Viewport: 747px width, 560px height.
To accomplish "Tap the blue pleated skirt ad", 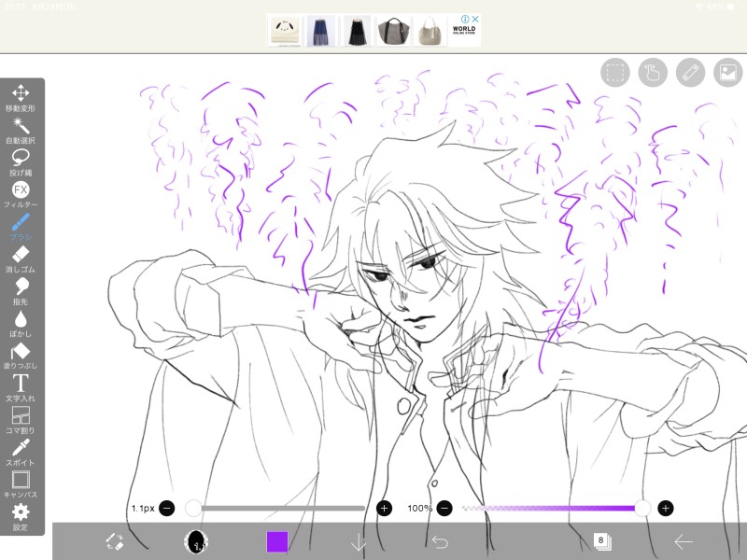I will [x=320, y=31].
